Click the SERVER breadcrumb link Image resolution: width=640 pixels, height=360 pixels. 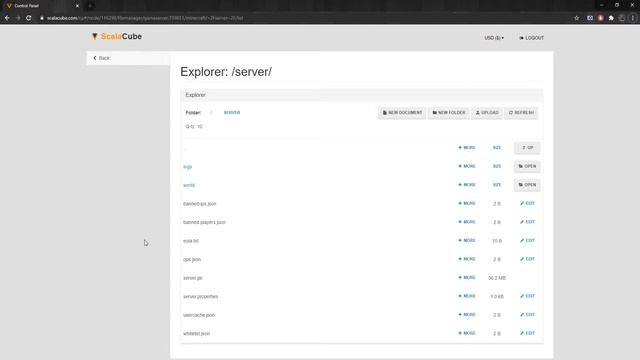pos(232,113)
